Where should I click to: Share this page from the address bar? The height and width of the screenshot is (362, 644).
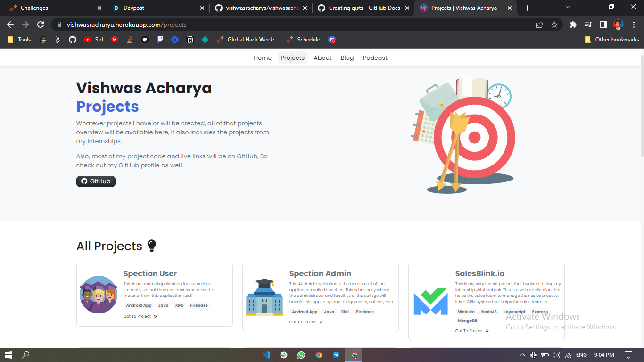point(539,25)
